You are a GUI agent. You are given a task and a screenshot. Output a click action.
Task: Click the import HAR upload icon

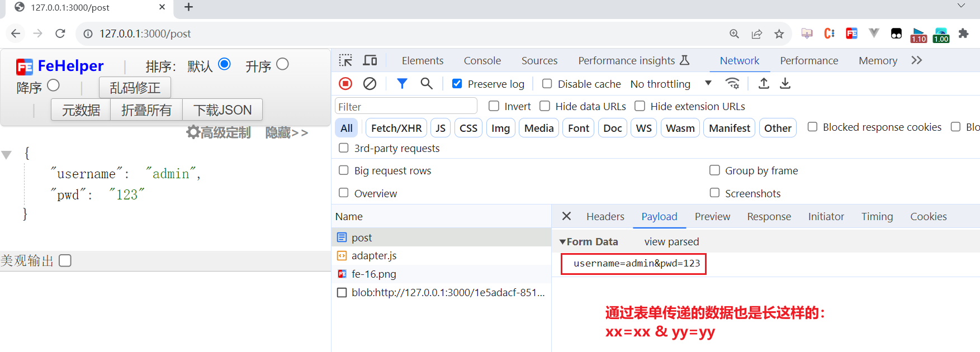coord(764,84)
